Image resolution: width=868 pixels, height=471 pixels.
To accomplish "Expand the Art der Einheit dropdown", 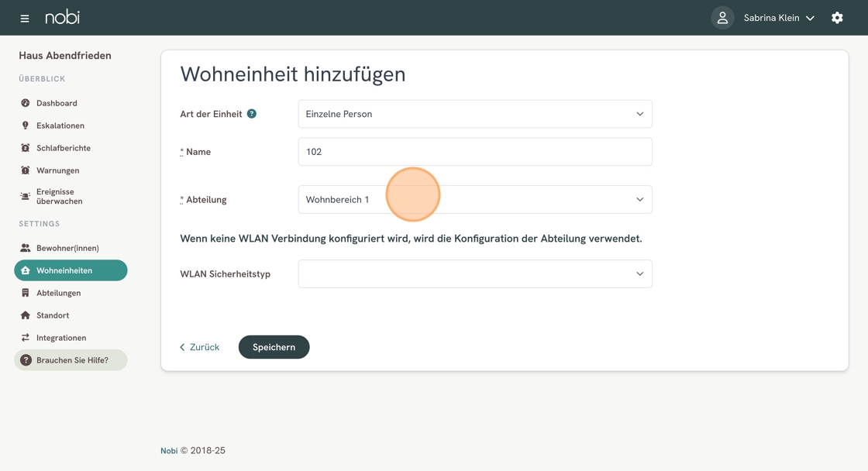I will point(475,114).
